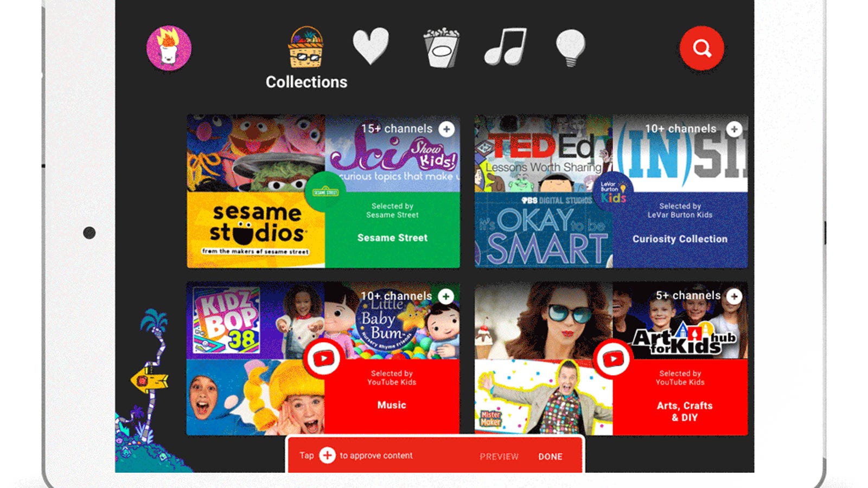Screen dimensions: 868x488
Task: Approve the Music collection with plus
Action: coord(446,296)
